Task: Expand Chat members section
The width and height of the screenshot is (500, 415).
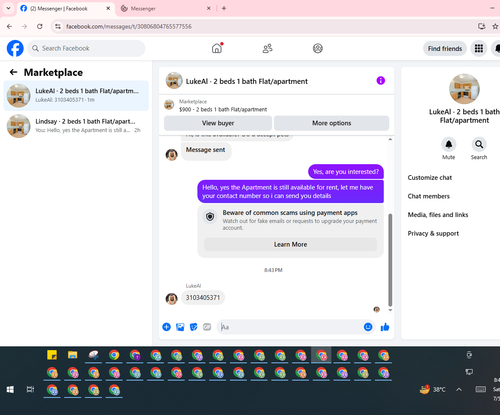Action: (x=428, y=196)
